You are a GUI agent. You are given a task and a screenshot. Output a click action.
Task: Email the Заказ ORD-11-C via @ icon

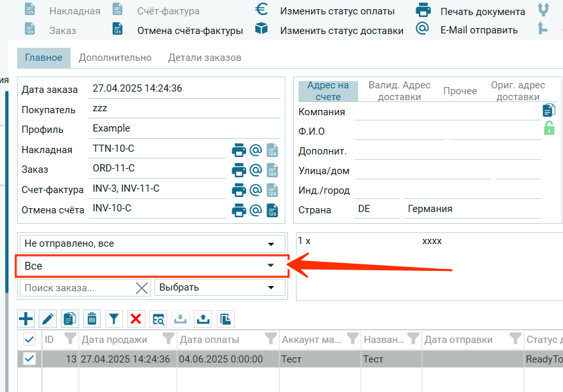pos(256,170)
